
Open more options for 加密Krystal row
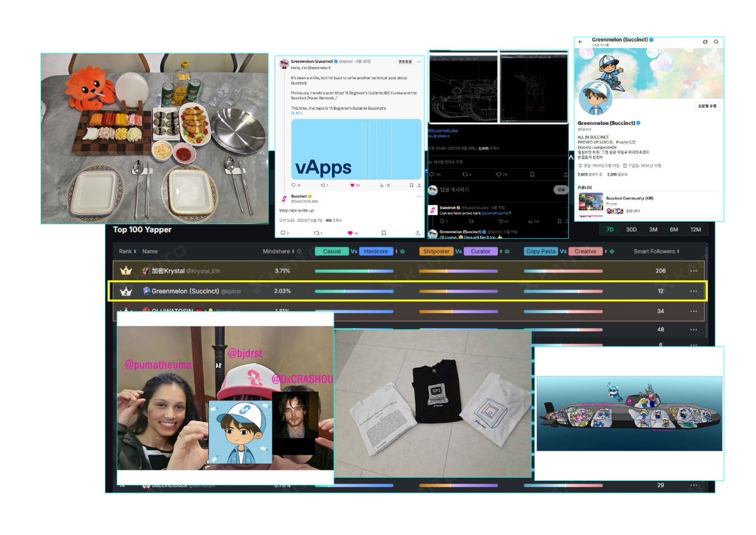pyautogui.click(x=694, y=271)
